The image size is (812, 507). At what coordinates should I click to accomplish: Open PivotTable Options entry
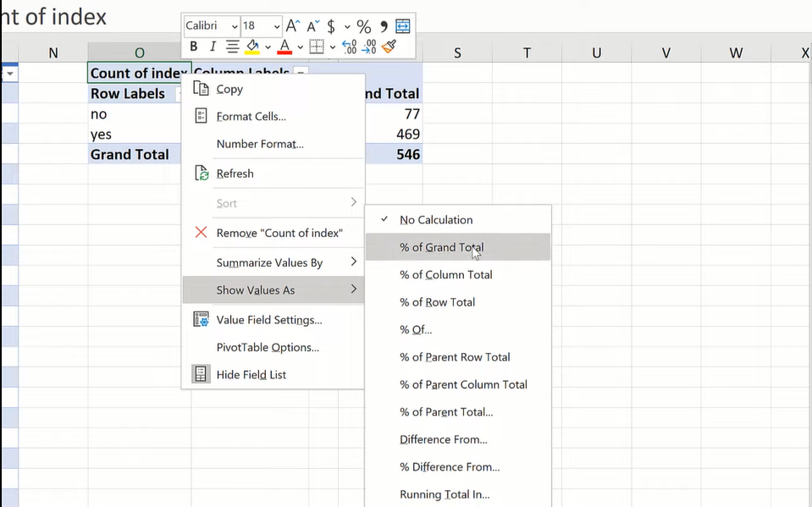point(273,348)
